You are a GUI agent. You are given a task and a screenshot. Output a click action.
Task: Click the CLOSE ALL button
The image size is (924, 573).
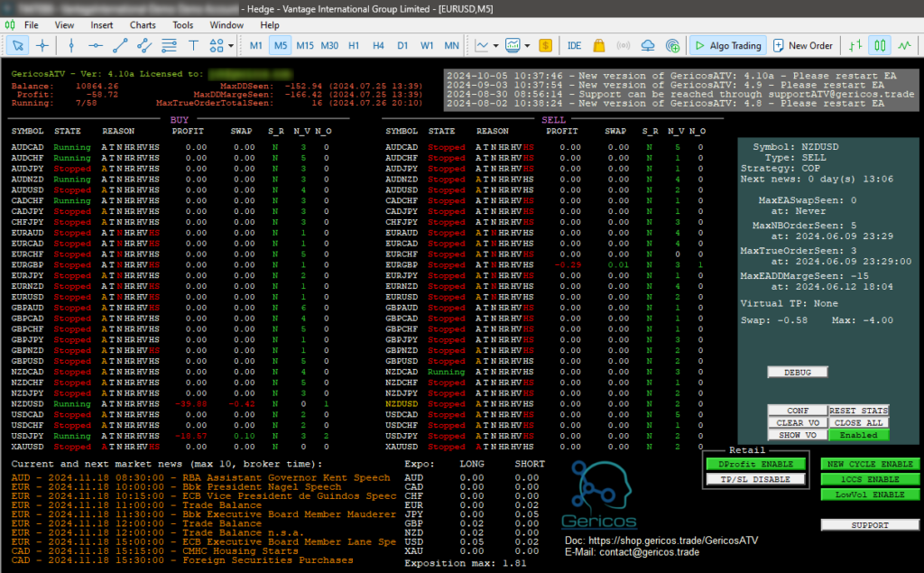tap(859, 422)
